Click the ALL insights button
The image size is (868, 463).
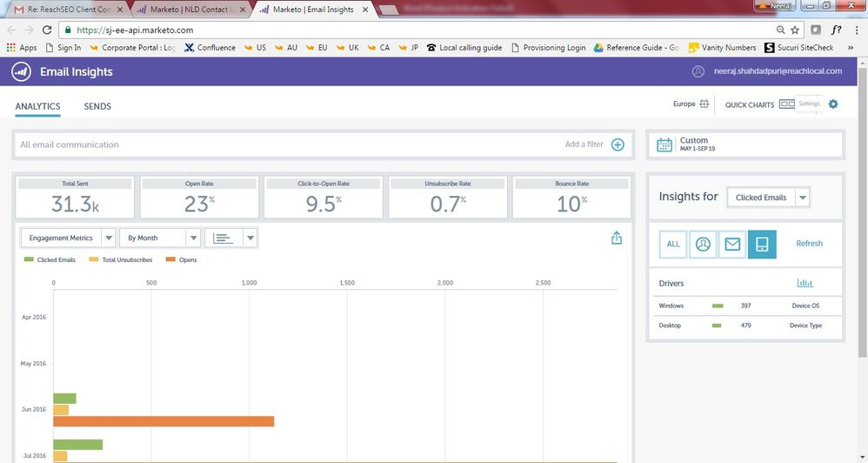point(673,245)
